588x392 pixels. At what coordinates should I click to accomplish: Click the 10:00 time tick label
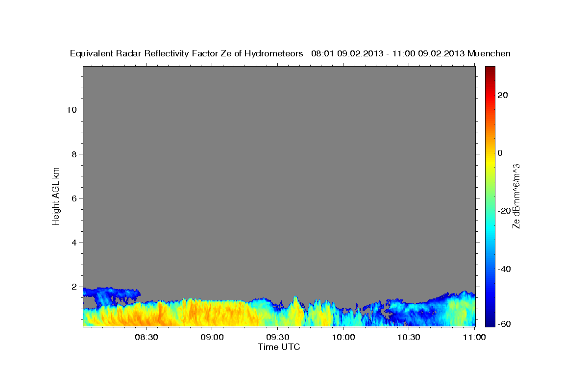pos(343,338)
